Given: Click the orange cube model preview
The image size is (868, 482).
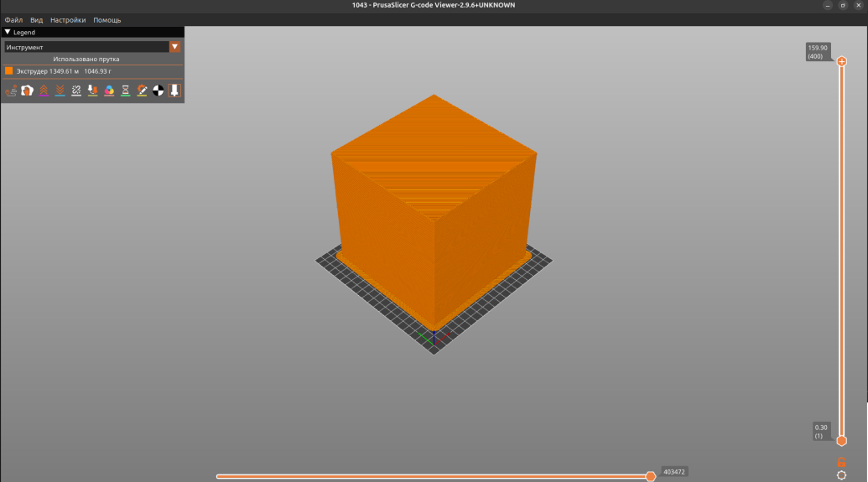Looking at the screenshot, I should pyautogui.click(x=434, y=213).
